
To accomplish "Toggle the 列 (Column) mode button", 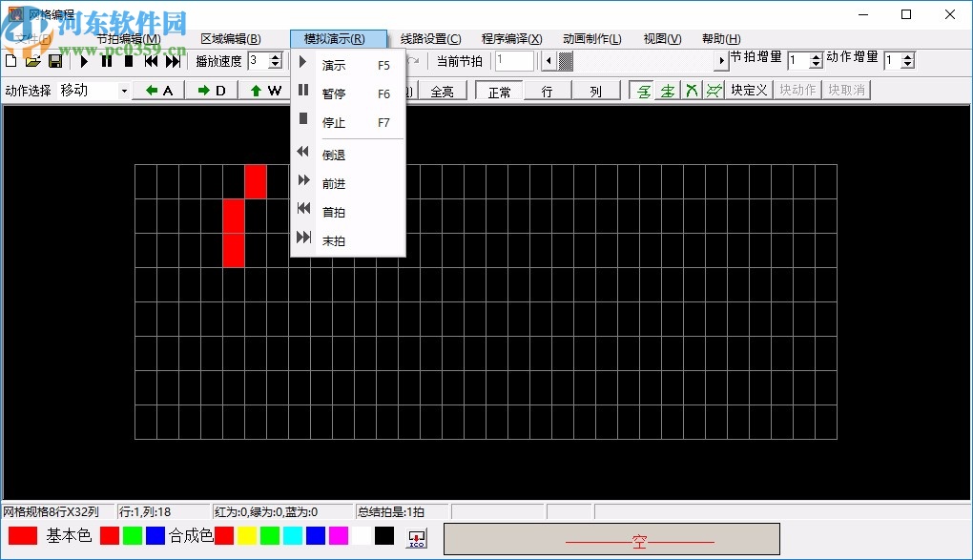I will pos(595,92).
